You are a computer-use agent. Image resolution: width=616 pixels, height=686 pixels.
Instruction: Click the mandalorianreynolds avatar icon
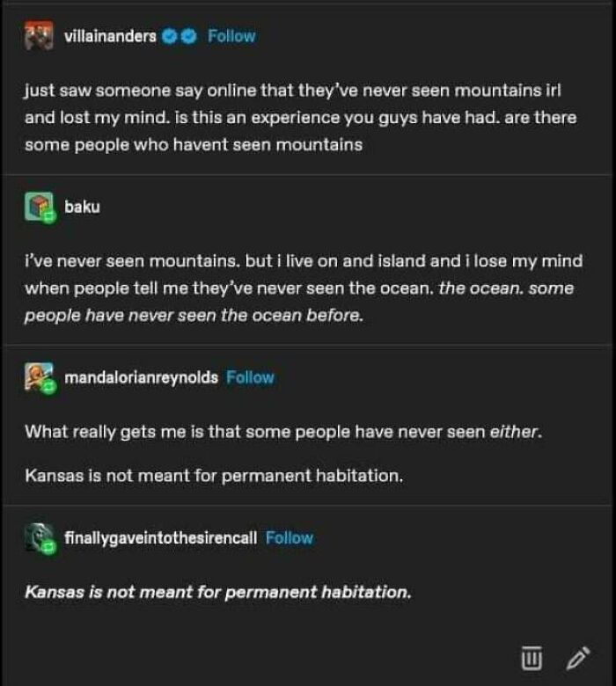pyautogui.click(x=39, y=378)
